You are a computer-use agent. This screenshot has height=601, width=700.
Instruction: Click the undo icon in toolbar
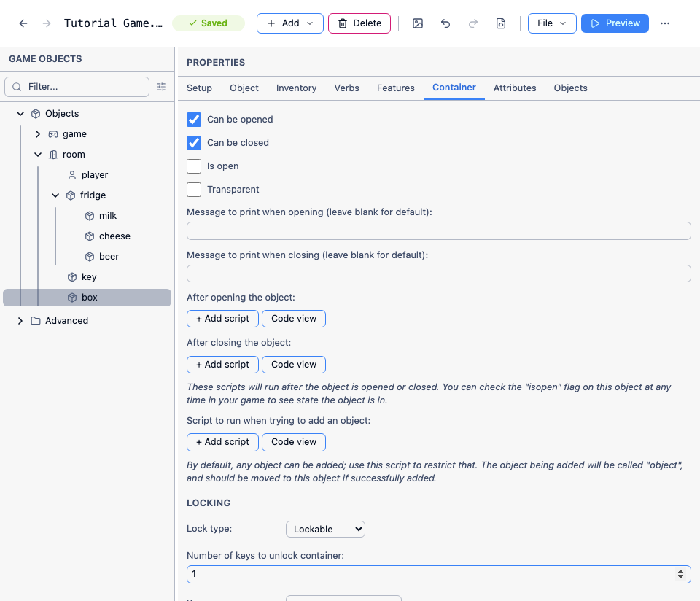(446, 23)
